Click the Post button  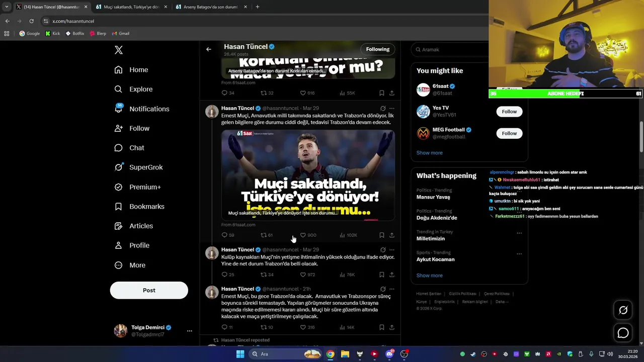click(x=149, y=290)
